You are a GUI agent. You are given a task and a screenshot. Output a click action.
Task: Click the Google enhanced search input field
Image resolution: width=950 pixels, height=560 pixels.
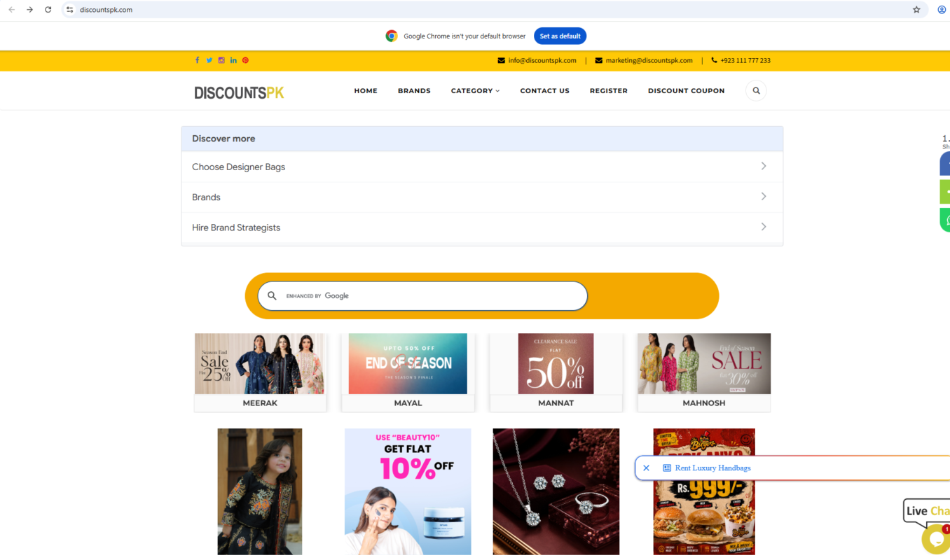pyautogui.click(x=422, y=296)
